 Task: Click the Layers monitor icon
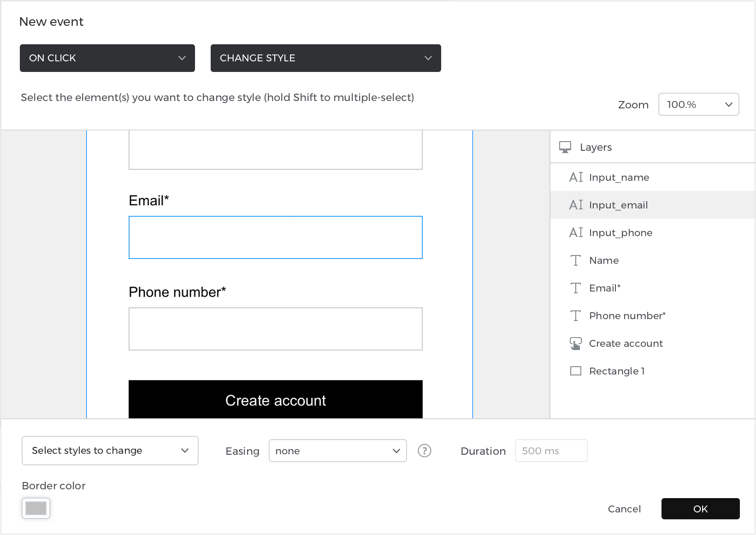[x=565, y=147]
